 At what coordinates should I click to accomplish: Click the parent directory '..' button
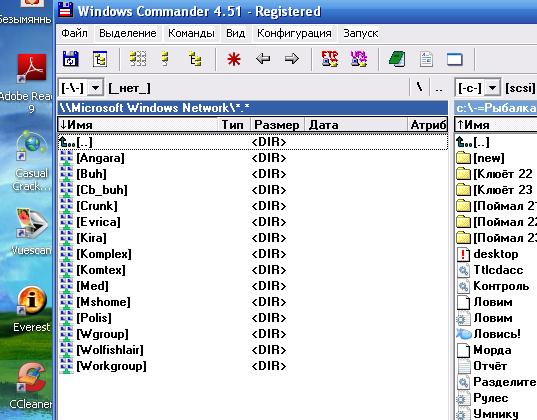(x=438, y=88)
